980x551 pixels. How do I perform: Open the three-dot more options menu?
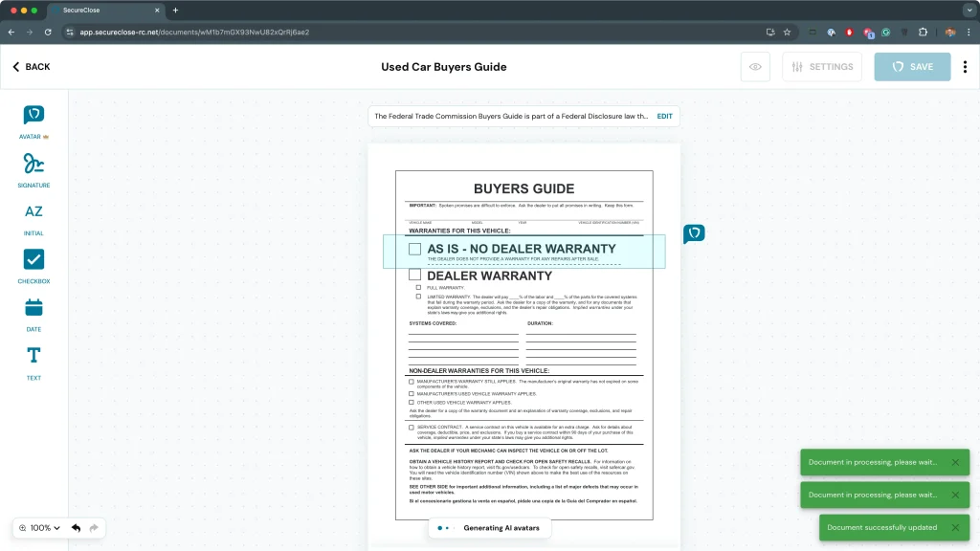click(965, 67)
